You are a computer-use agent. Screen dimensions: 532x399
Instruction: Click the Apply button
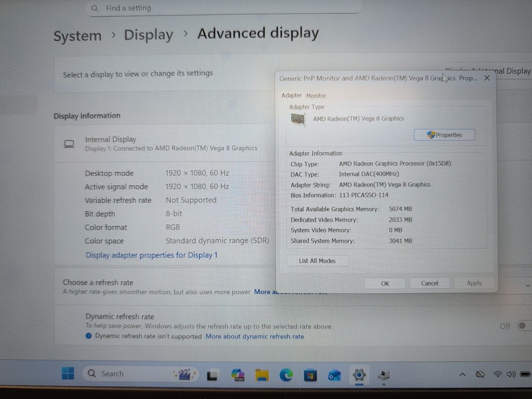click(x=474, y=283)
